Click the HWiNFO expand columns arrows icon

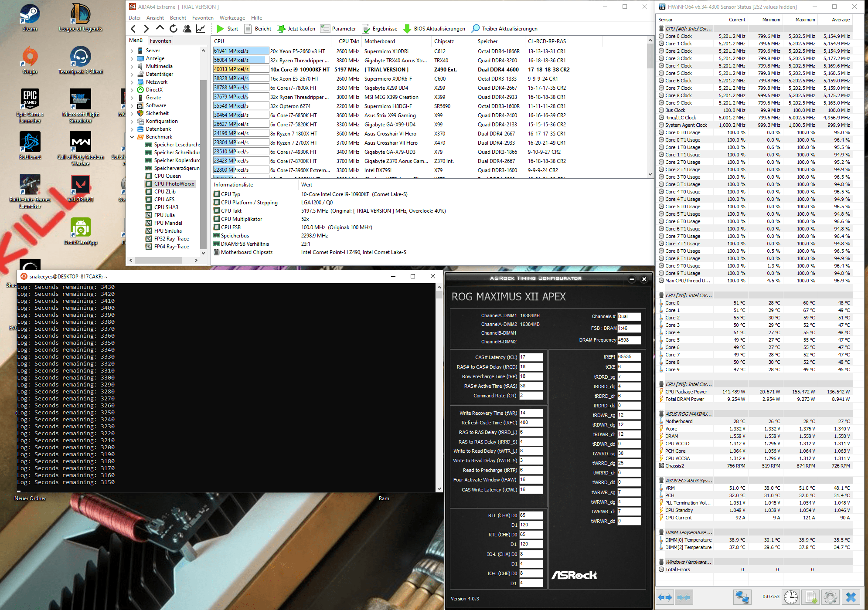click(x=665, y=597)
